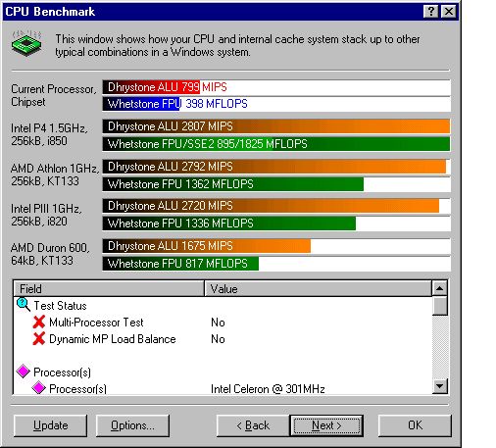496x448 pixels.
Task: Click the 'No' value for Dynamic MP Load Balance
Action: point(218,339)
